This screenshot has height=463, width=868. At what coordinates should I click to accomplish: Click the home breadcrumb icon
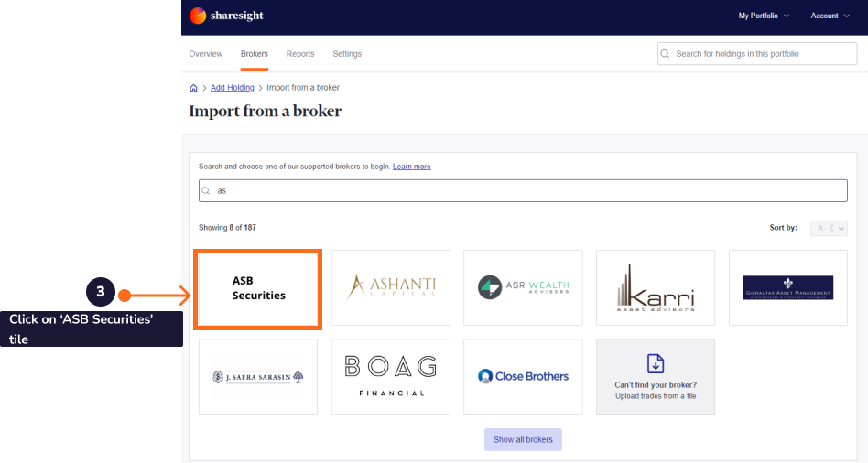193,88
